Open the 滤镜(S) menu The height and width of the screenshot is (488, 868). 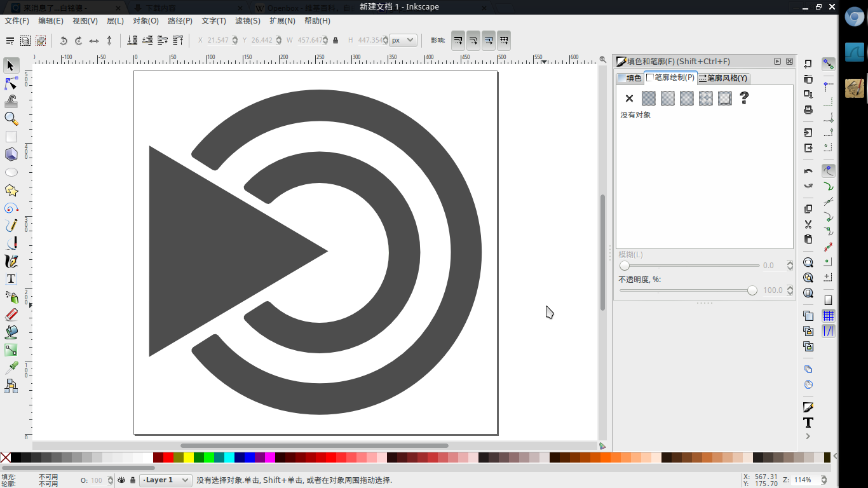[x=248, y=21]
